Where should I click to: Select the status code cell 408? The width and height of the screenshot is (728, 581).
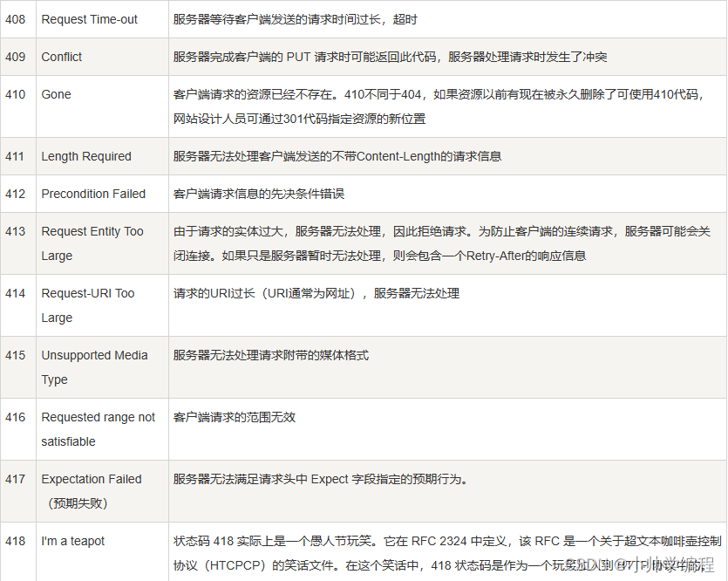click(x=18, y=19)
